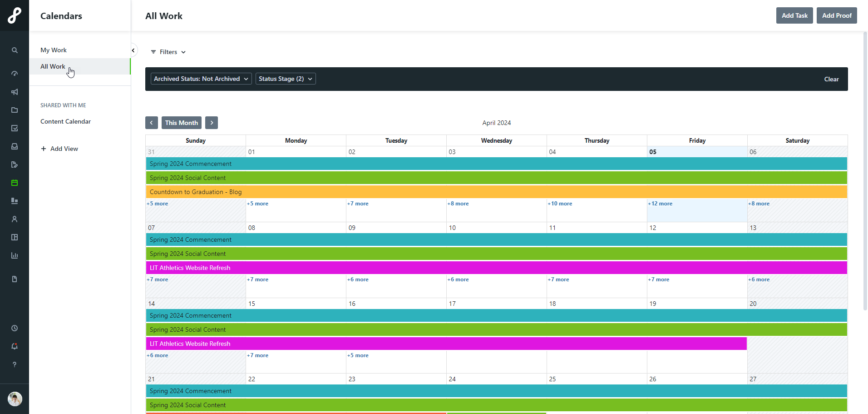
Task: Open the Countdown to Graduation - Blog event
Action: tap(497, 192)
